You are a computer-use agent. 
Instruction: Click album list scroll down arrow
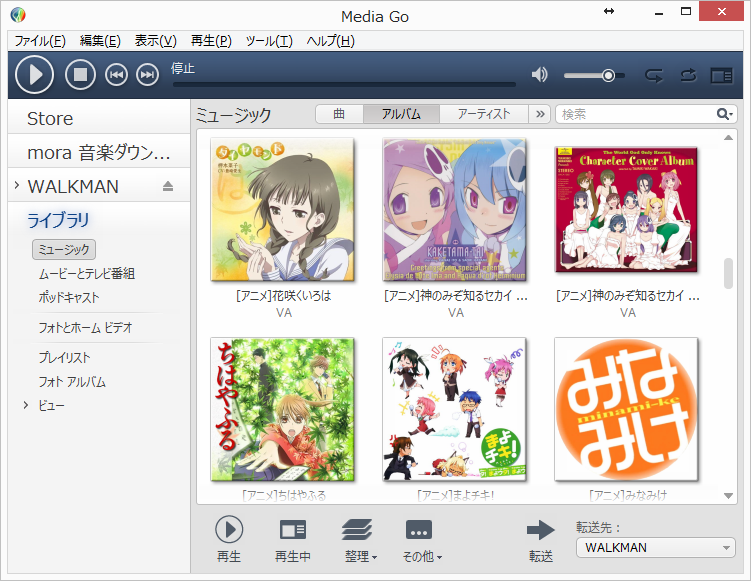(728, 496)
